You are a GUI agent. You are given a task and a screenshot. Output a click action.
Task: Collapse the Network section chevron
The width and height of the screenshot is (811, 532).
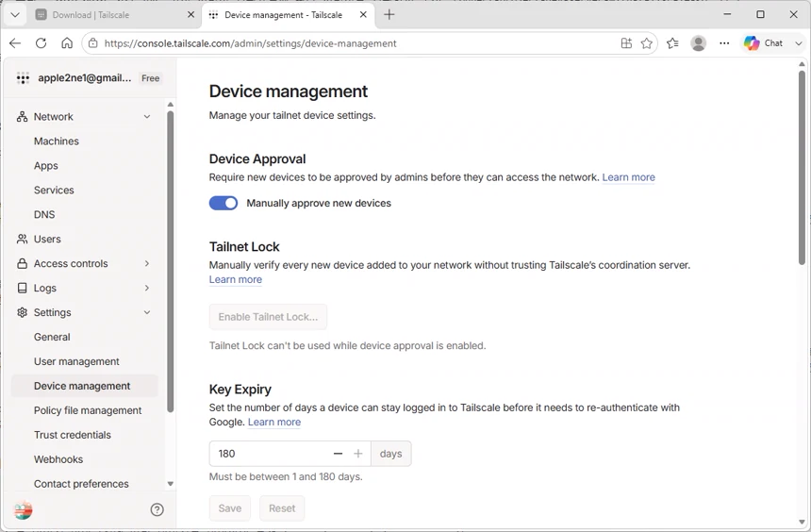click(x=147, y=116)
